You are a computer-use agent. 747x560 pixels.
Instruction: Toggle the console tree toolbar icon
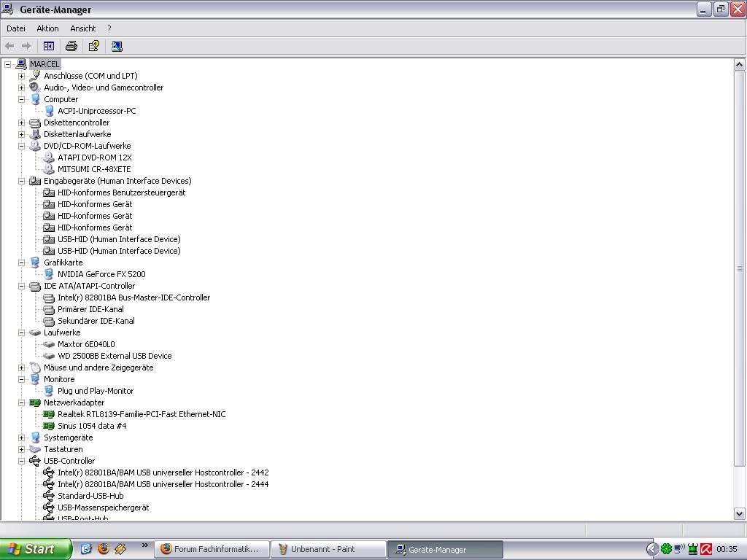49,46
